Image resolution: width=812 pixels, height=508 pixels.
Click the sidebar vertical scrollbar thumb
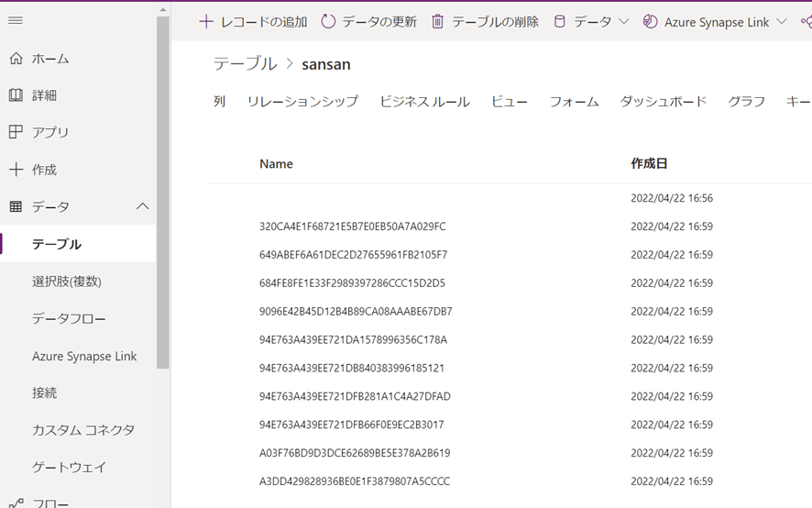point(163,193)
